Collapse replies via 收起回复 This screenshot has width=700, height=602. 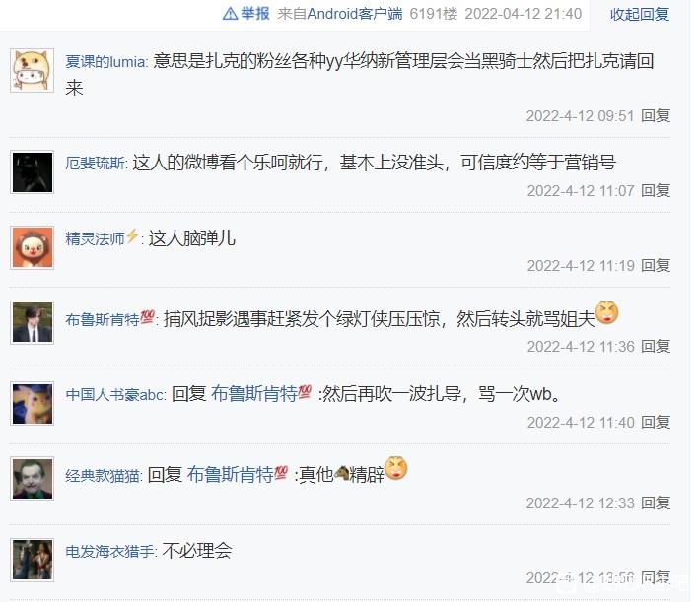click(639, 14)
